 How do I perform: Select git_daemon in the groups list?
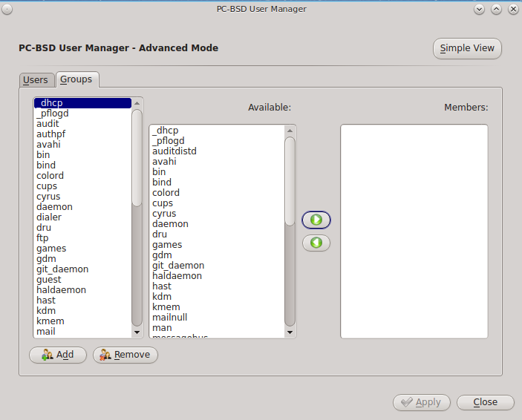point(82,269)
